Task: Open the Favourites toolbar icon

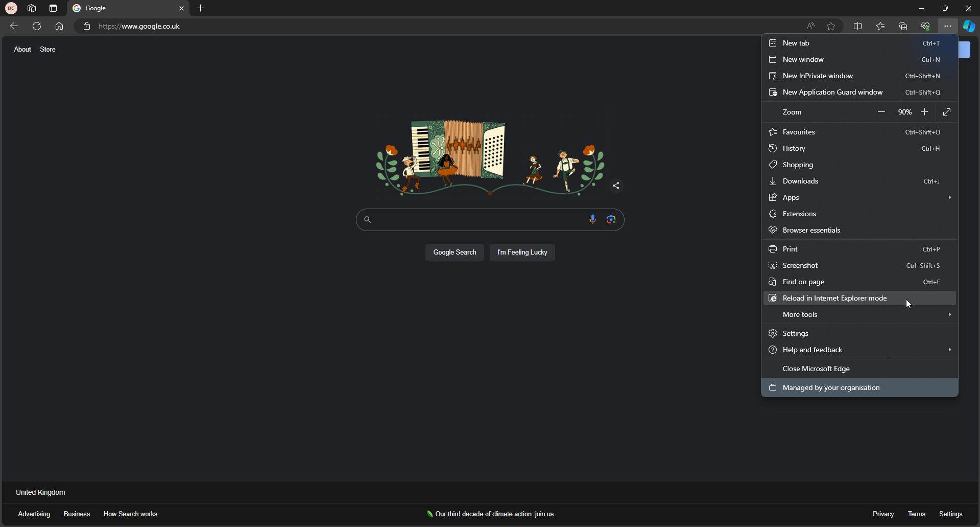Action: click(x=880, y=26)
